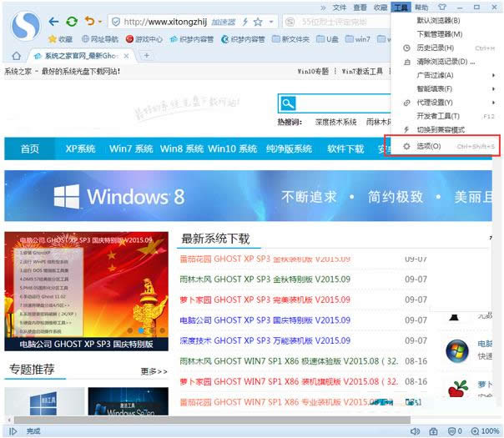
Task: Open the 收藏 menu in menu bar
Action: pyautogui.click(x=381, y=8)
